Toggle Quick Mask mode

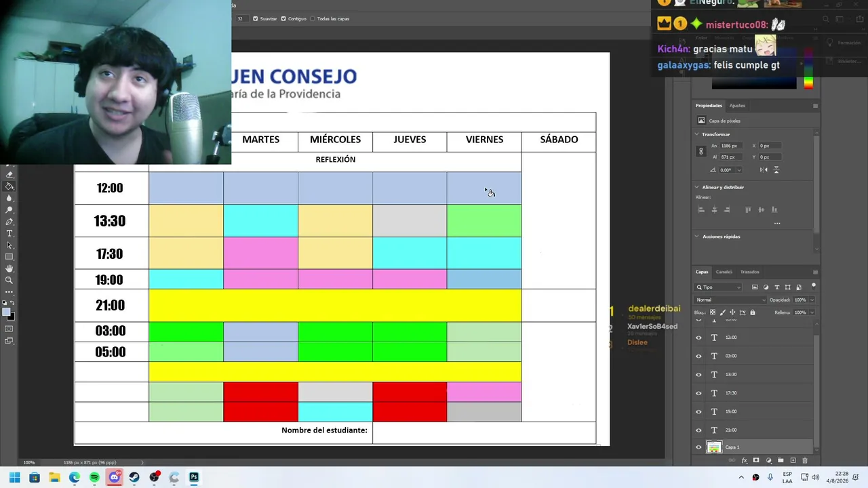click(9, 329)
